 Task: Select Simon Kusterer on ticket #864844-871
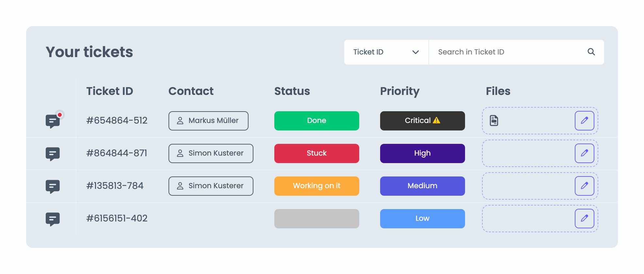(211, 153)
